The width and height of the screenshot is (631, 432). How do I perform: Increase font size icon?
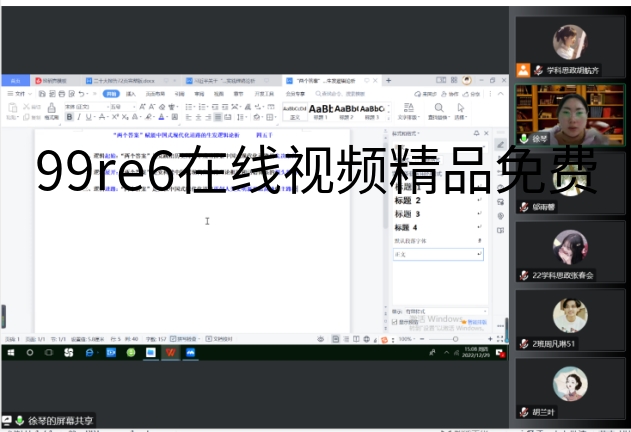pyautogui.click(x=142, y=107)
